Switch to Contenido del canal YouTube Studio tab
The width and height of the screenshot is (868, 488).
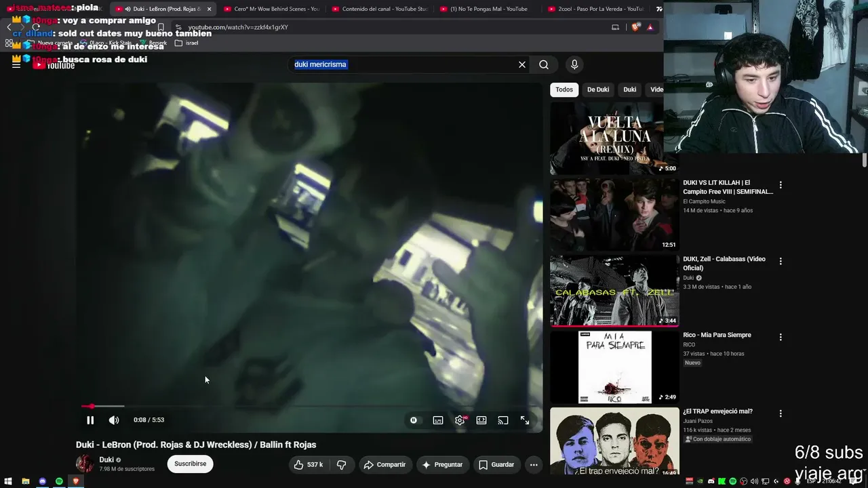[x=380, y=9]
